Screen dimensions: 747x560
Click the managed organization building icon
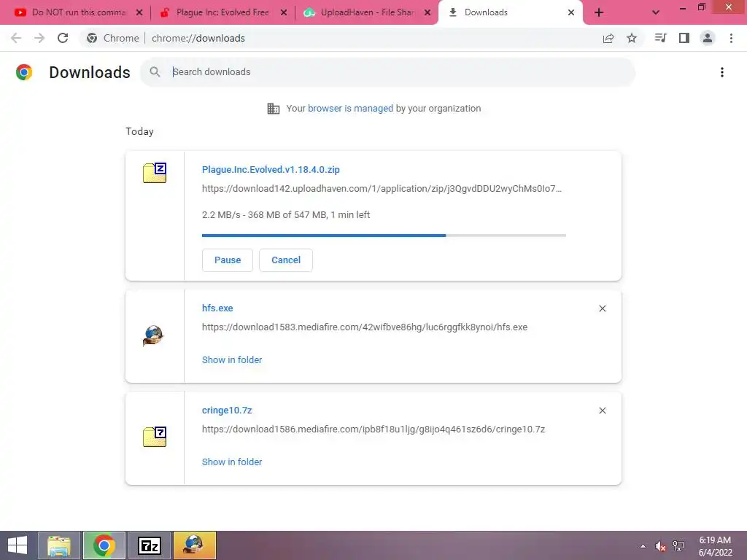pos(274,109)
